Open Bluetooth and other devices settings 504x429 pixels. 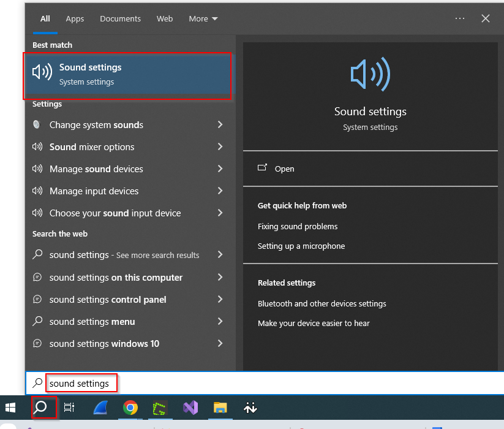(322, 303)
